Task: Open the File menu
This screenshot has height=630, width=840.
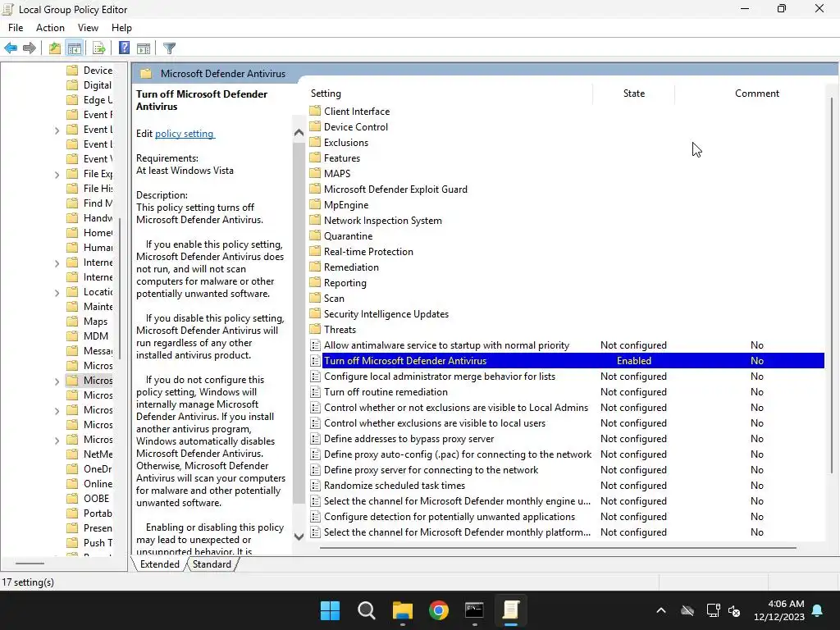Action: click(16, 28)
